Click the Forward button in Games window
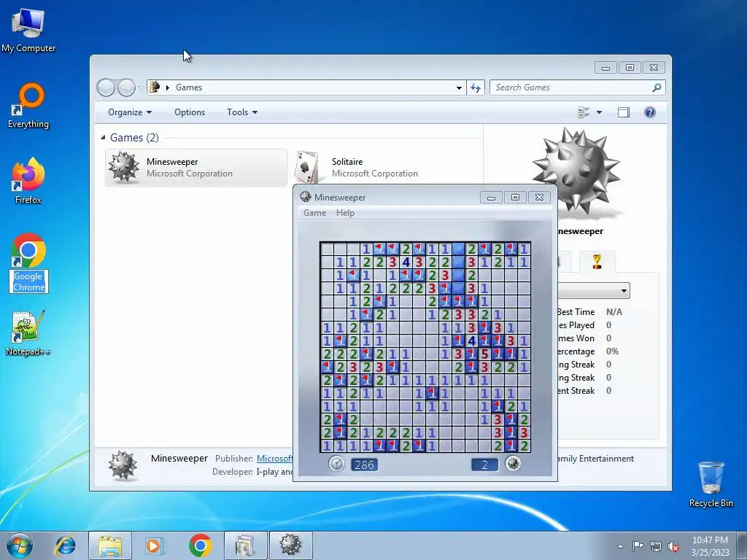Image resolution: width=747 pixels, height=560 pixels. (126, 87)
